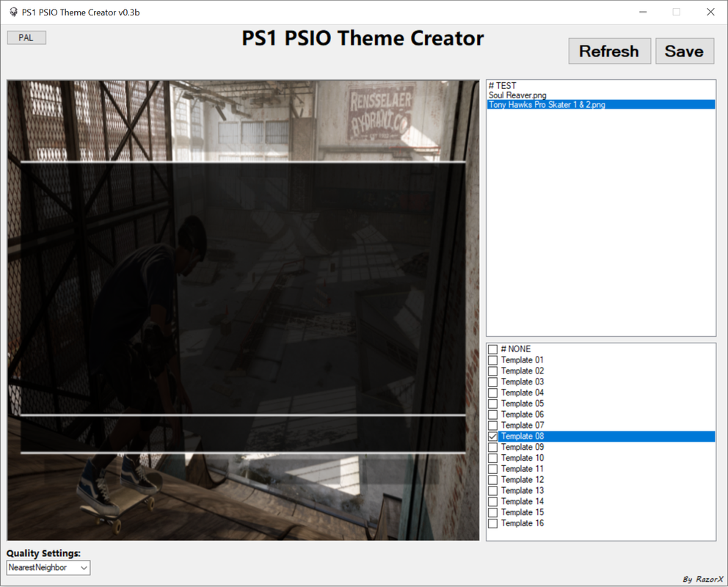Check the Template 02 checkbox
Image resolution: width=728 pixels, height=587 pixels.
492,371
